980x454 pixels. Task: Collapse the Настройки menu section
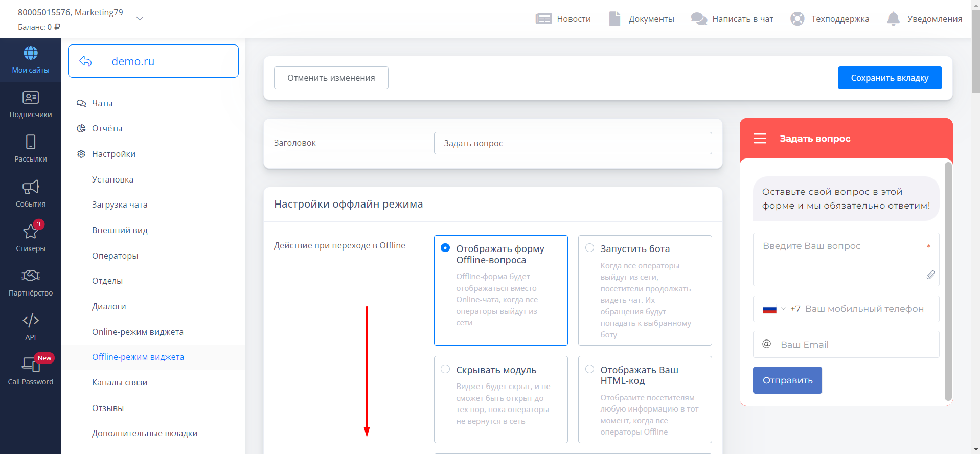tap(113, 154)
